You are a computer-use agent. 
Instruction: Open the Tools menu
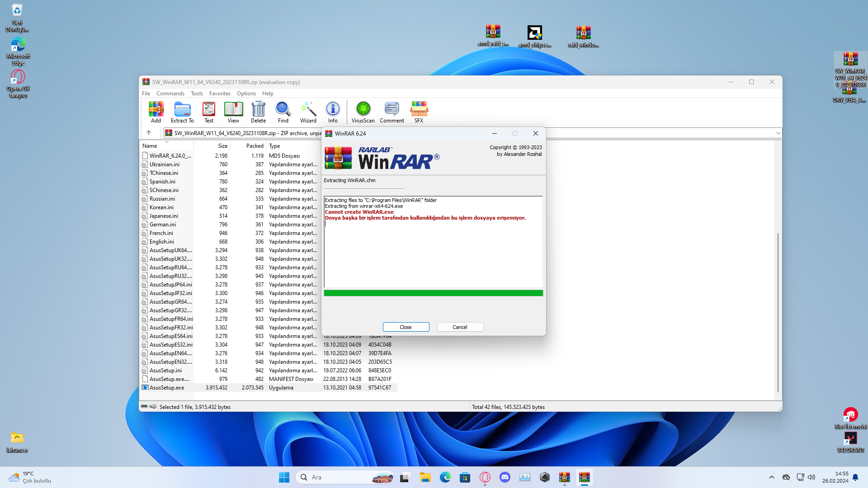[197, 94]
